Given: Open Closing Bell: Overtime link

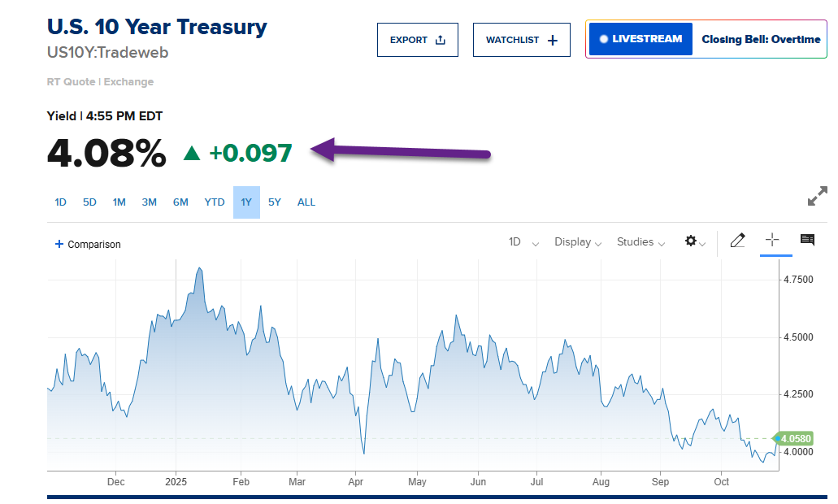Looking at the screenshot, I should tap(761, 39).
